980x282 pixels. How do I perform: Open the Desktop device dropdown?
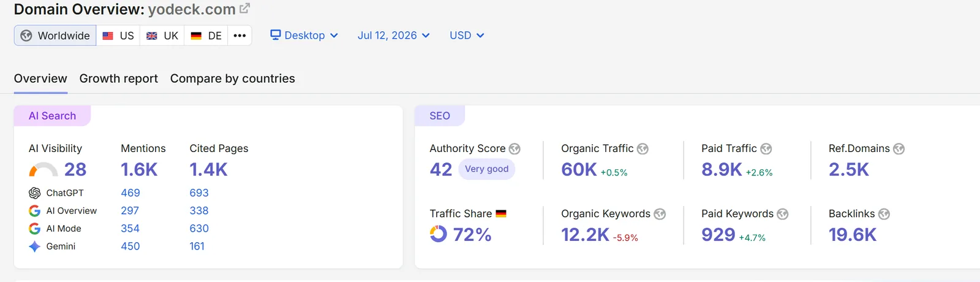(x=304, y=36)
